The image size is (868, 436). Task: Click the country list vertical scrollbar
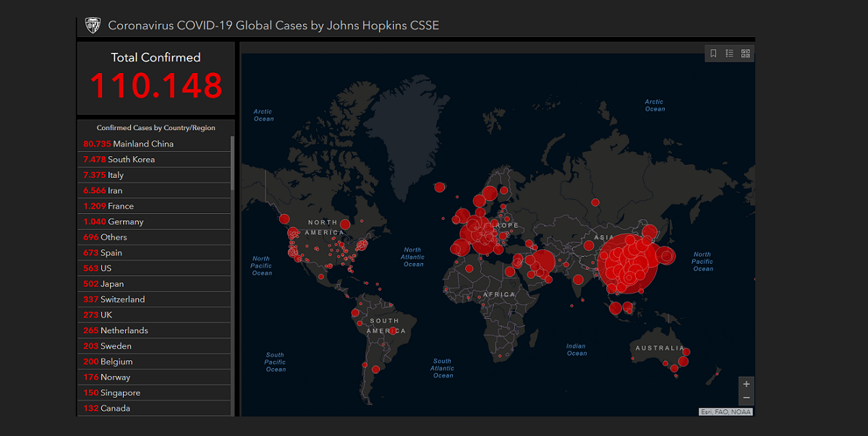click(232, 163)
